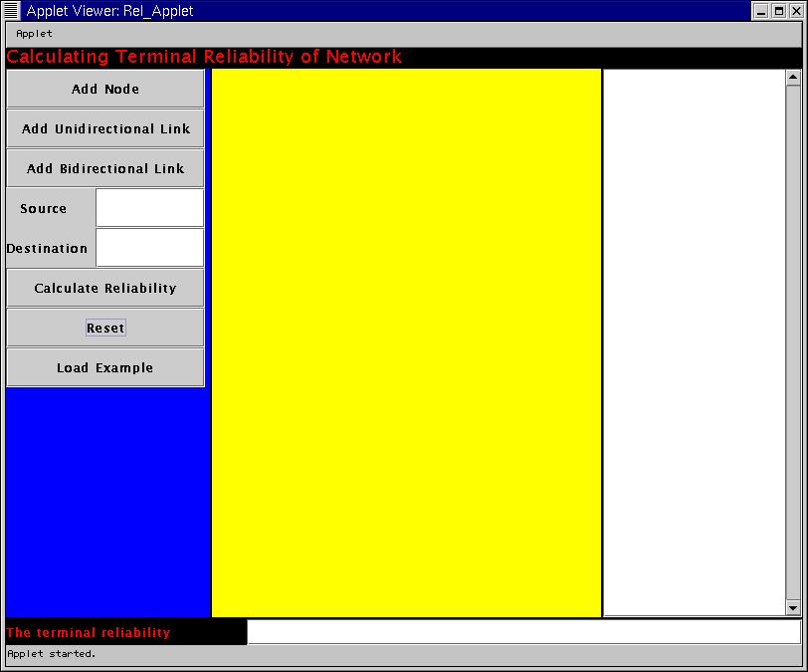Click inside the white output text area
The height and width of the screenshot is (672, 808).
[694, 342]
